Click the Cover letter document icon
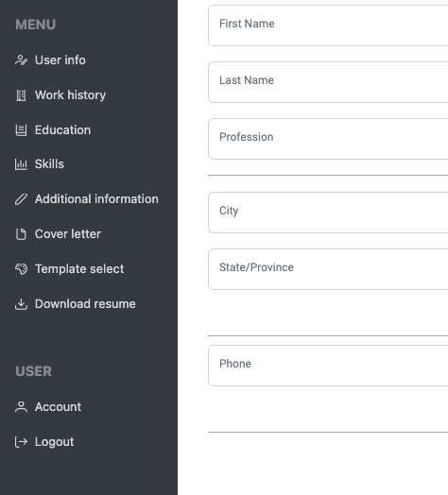The height and width of the screenshot is (495, 448). [21, 234]
